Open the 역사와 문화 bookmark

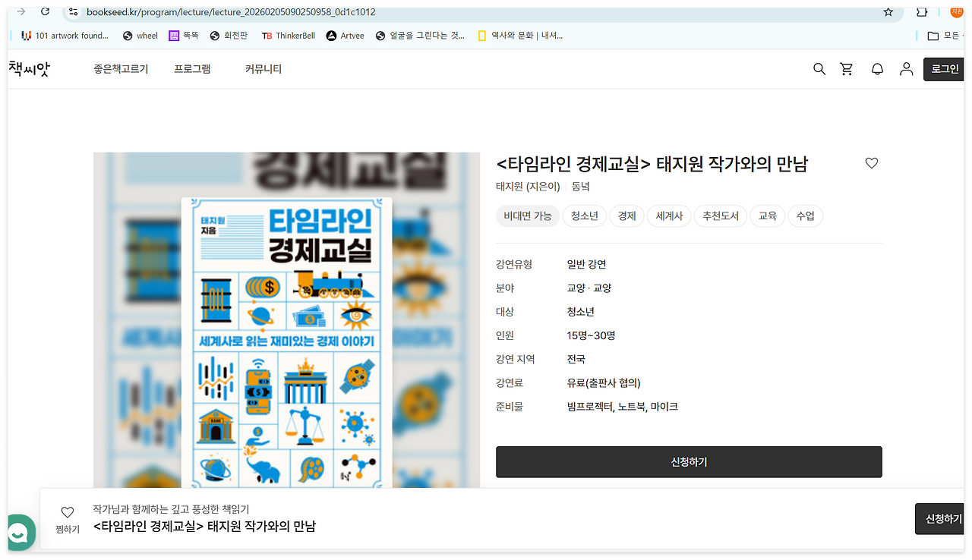[520, 36]
